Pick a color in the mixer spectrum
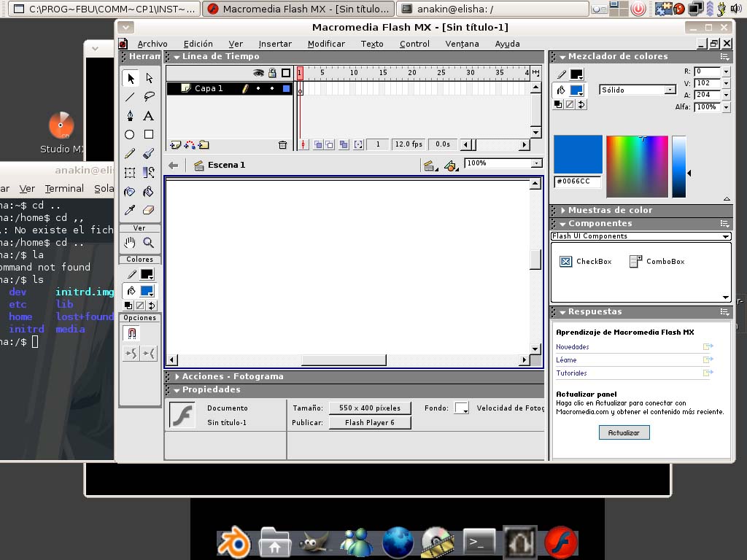 point(637,166)
